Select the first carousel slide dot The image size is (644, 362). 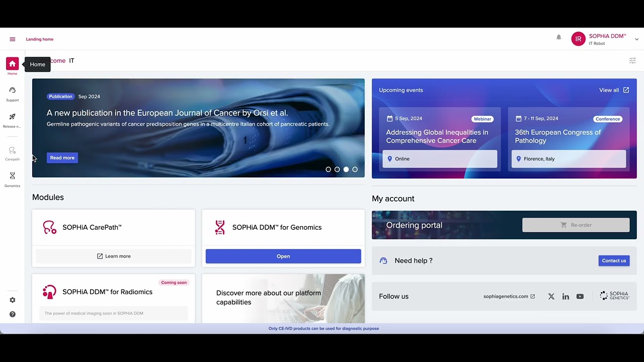click(329, 169)
